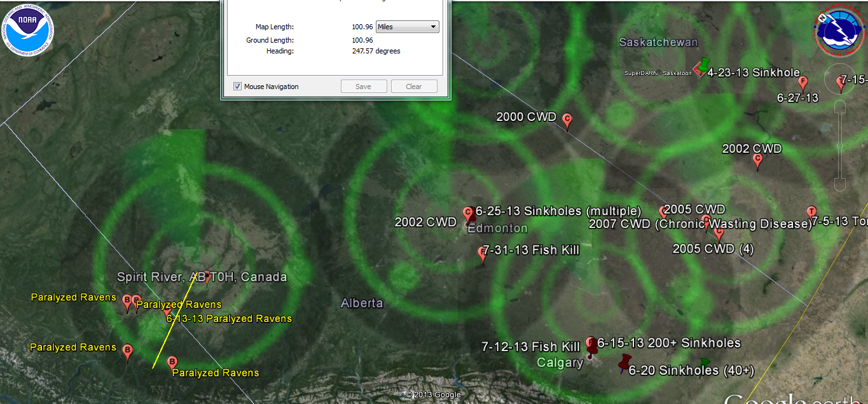Select the 6-27-13 placemark marker

point(803,82)
